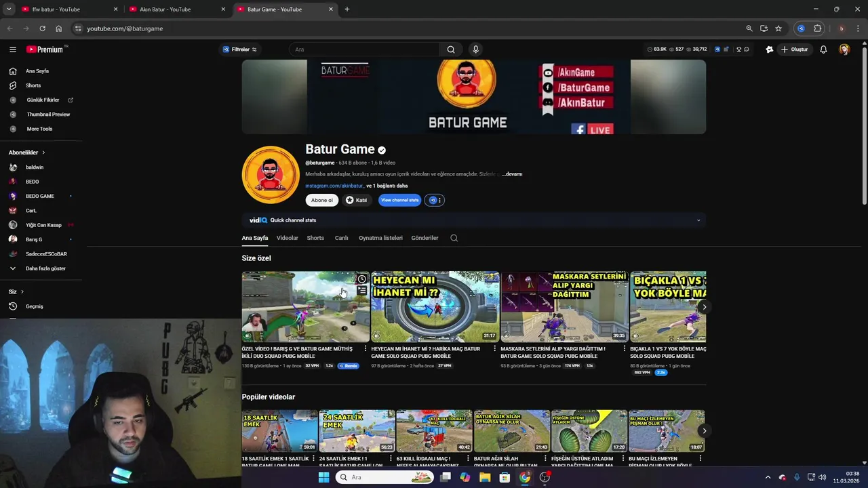Open Windows Start menu
The width and height of the screenshot is (868, 488).
pyautogui.click(x=323, y=477)
